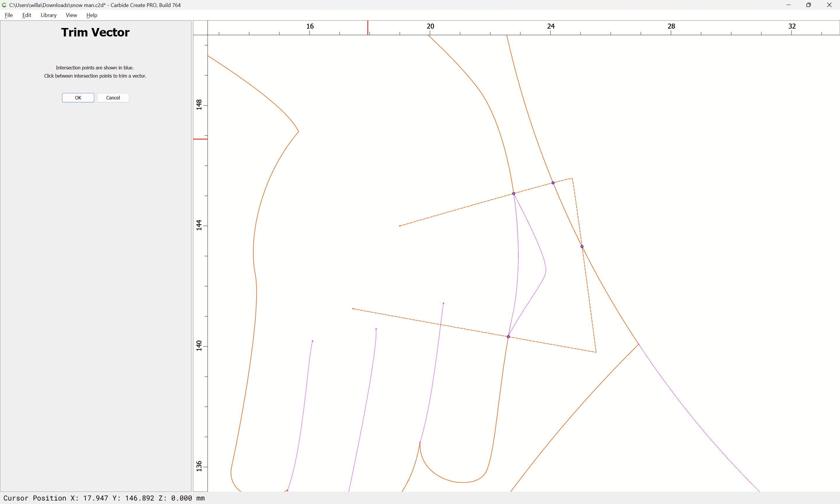Click the 16 mark on the horizontal ruler

point(310,26)
